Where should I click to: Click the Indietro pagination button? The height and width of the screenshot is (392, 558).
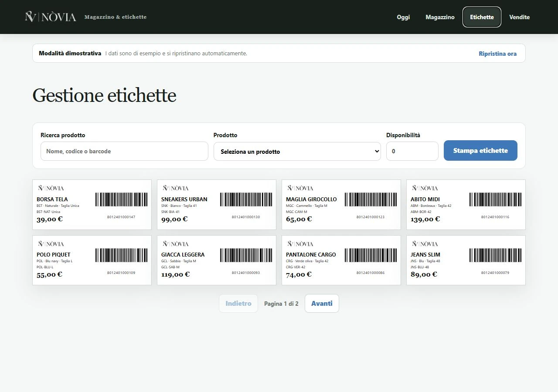(x=238, y=303)
